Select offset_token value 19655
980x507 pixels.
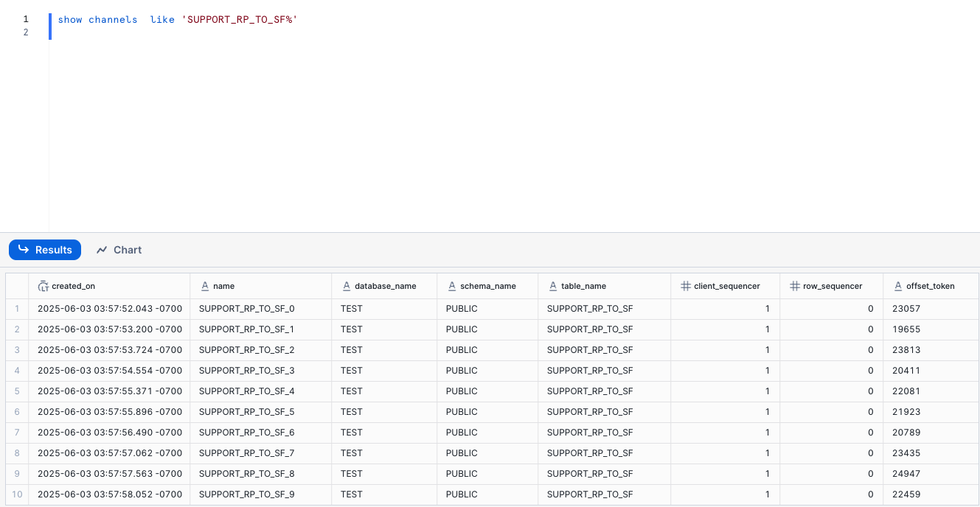pos(931,329)
